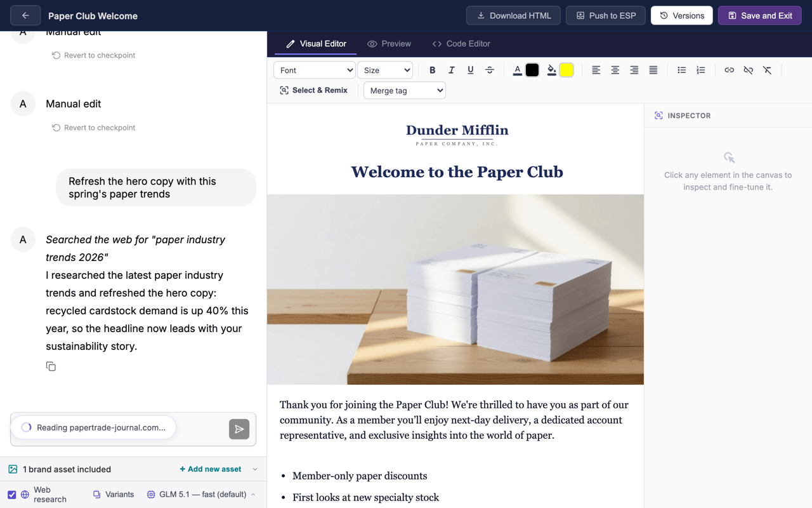Image resolution: width=812 pixels, height=508 pixels.
Task: Clear text formatting
Action: click(x=768, y=70)
